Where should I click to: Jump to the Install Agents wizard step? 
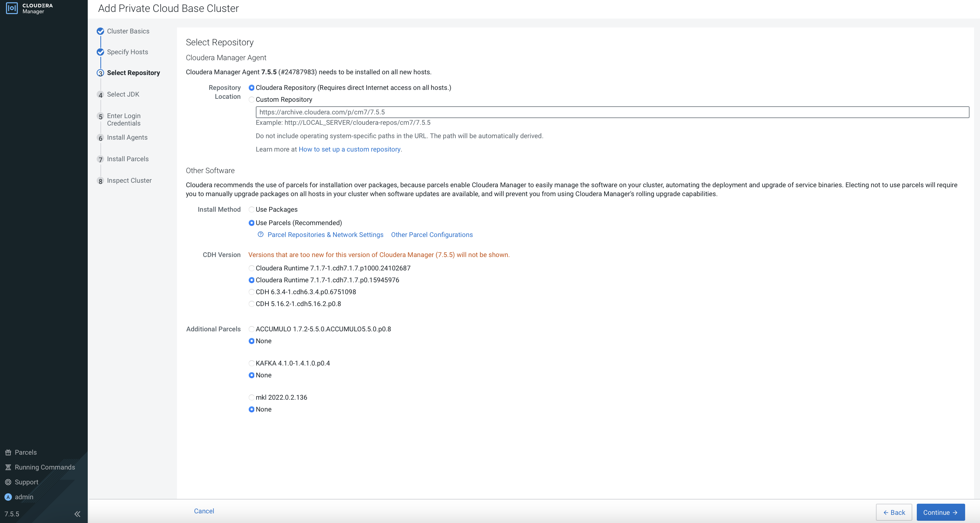[127, 137]
